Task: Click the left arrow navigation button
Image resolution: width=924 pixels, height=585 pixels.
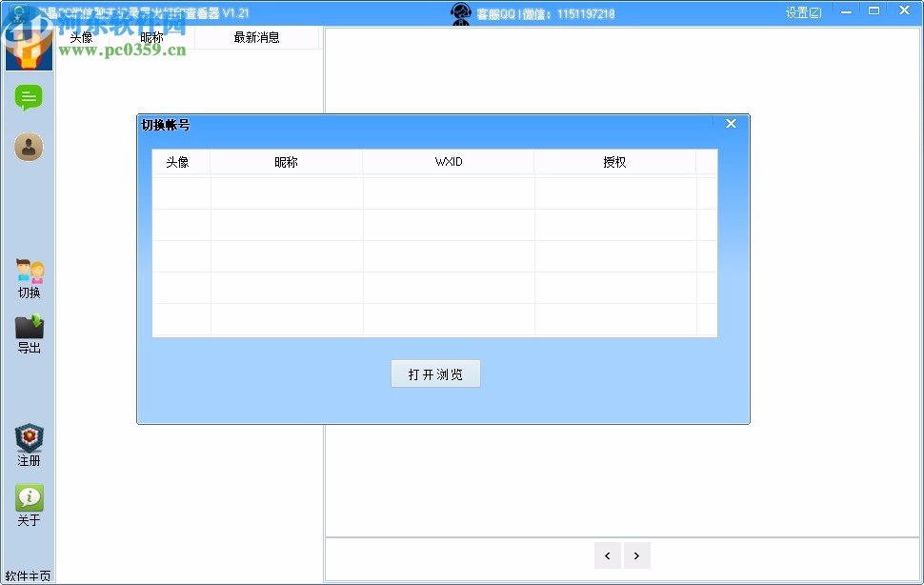Action: coord(608,555)
